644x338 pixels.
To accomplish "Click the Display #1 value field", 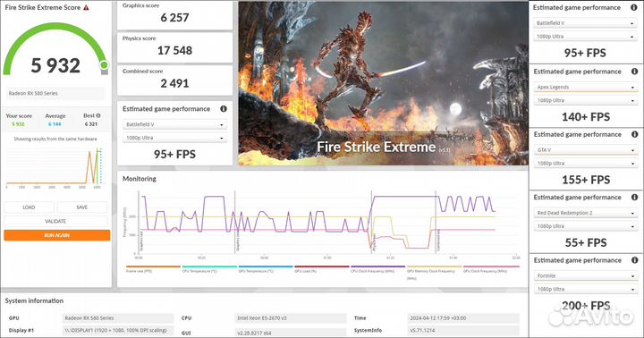I will tap(118, 330).
